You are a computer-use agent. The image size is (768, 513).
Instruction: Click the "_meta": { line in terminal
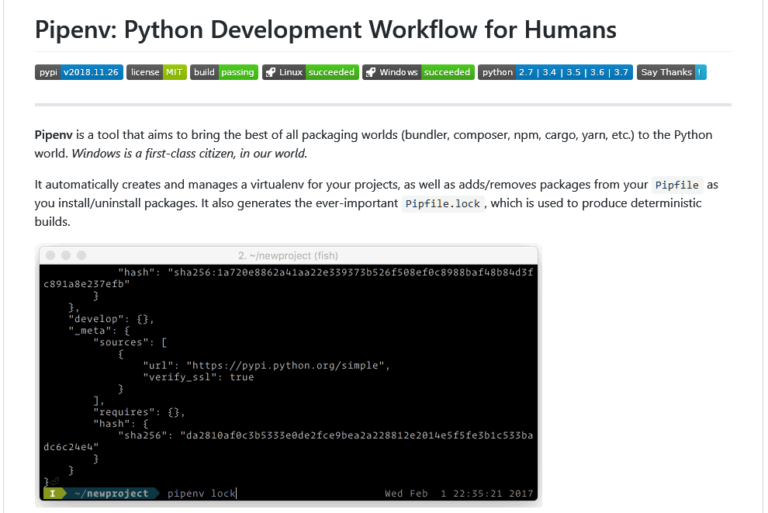99,331
